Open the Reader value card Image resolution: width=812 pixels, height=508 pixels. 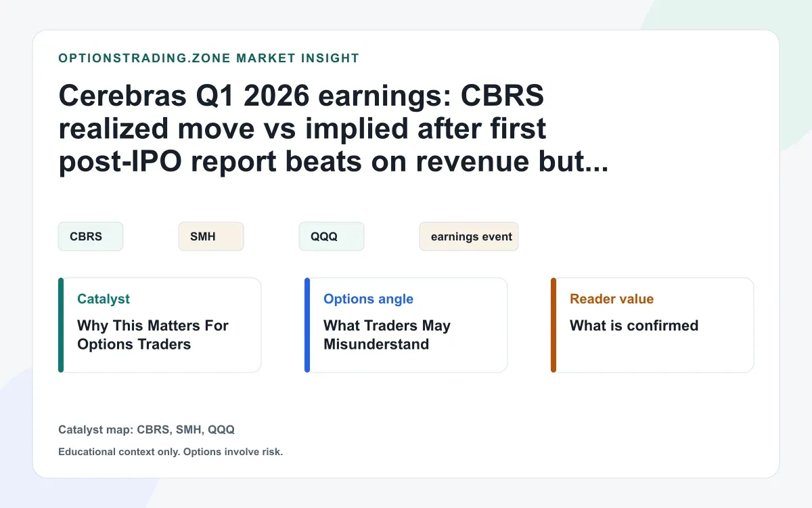click(652, 325)
